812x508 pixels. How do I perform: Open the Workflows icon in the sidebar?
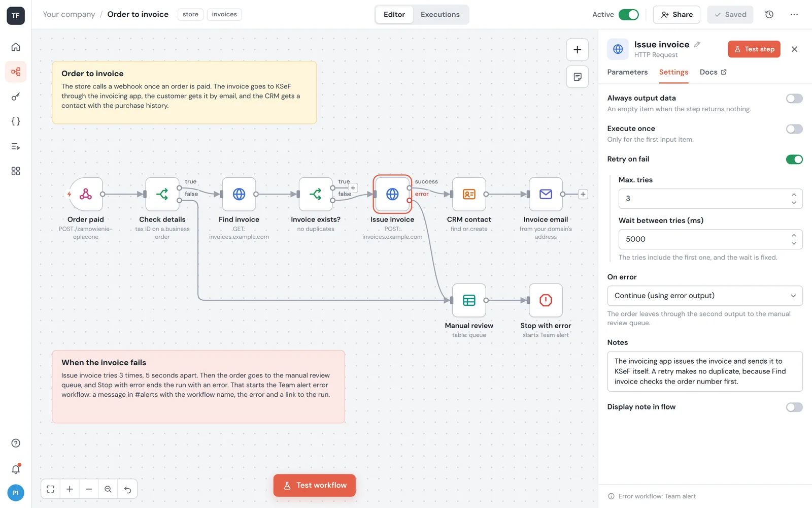[16, 72]
